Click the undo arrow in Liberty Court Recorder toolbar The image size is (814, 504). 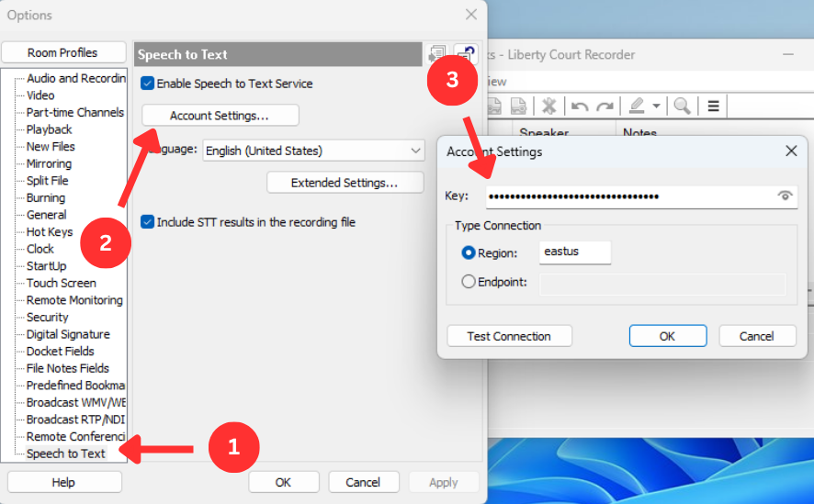click(580, 106)
